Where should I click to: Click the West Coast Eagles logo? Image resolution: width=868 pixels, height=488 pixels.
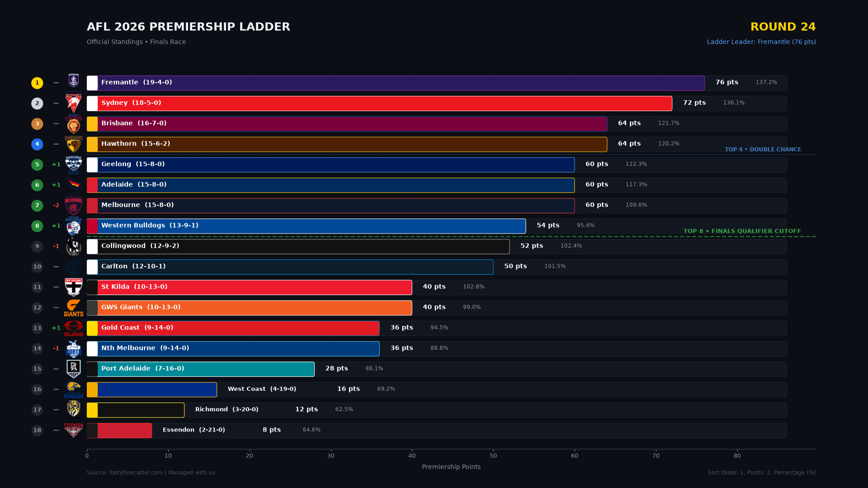74,389
